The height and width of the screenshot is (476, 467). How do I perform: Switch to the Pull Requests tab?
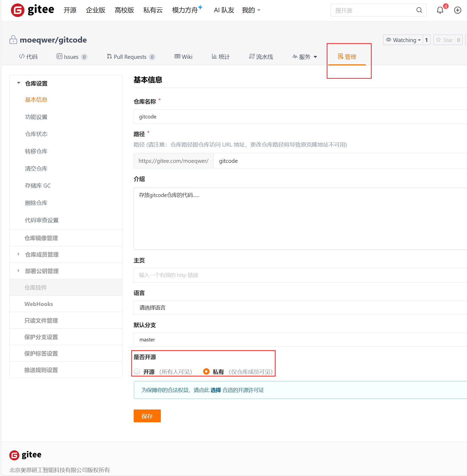pyautogui.click(x=131, y=57)
